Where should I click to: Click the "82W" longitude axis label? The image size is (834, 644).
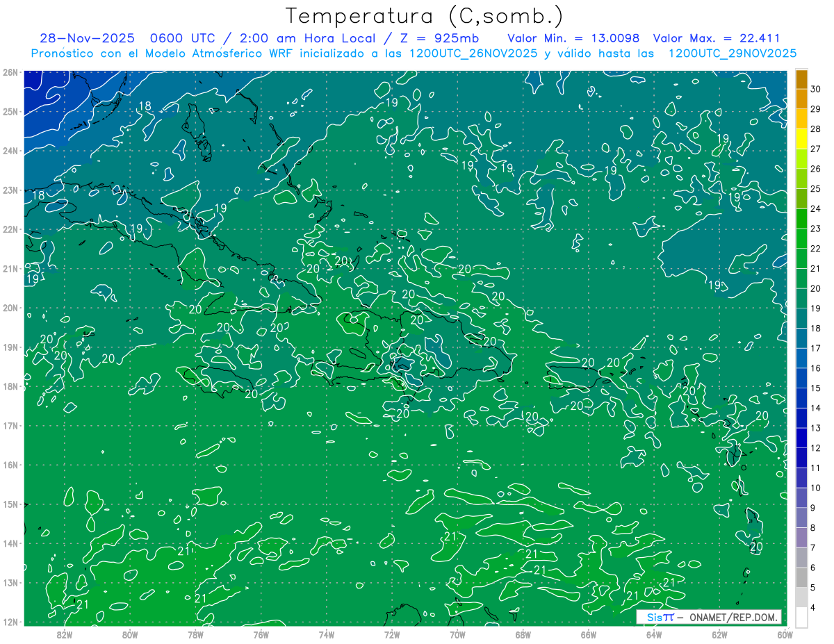coord(64,634)
